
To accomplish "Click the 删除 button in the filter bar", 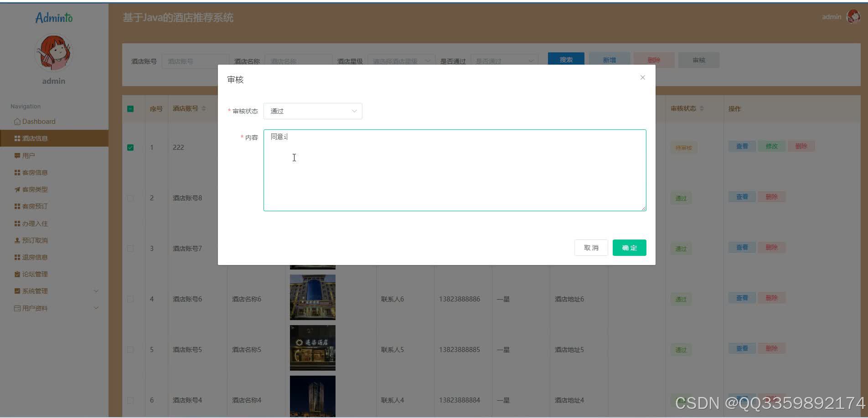I will click(654, 60).
